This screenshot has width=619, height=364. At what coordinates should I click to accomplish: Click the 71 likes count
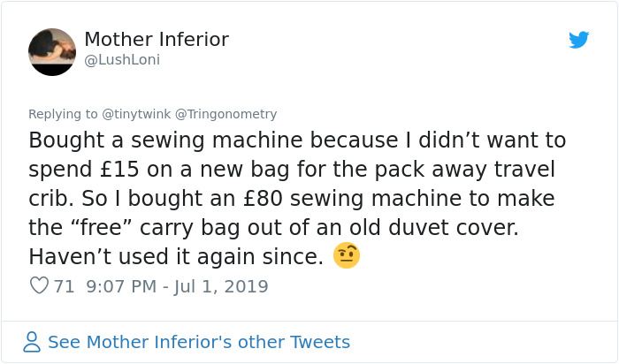64,286
